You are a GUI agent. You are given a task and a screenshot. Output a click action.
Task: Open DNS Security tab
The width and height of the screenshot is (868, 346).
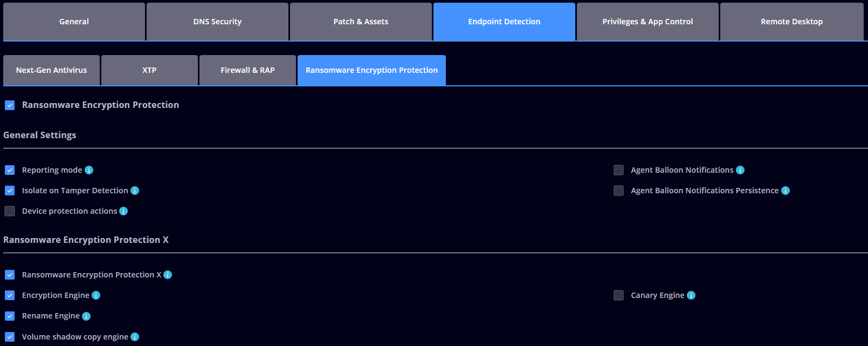point(217,22)
